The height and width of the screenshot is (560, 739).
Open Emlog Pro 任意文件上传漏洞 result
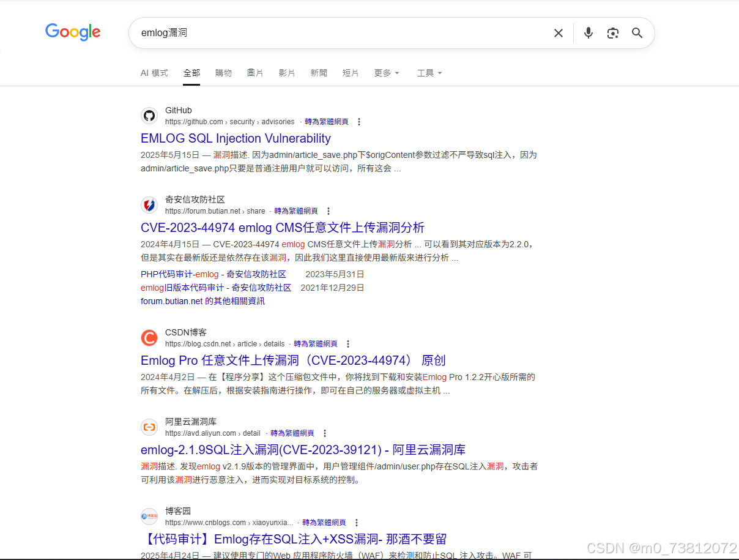293,360
